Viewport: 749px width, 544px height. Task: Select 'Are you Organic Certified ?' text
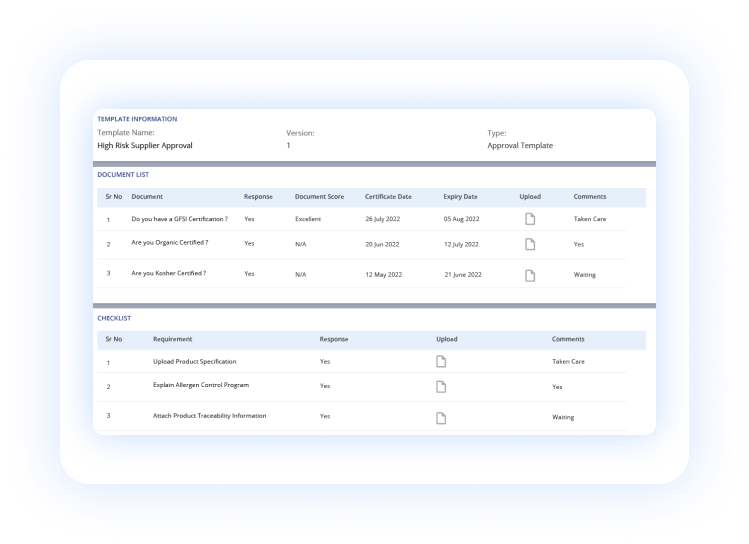[170, 243]
